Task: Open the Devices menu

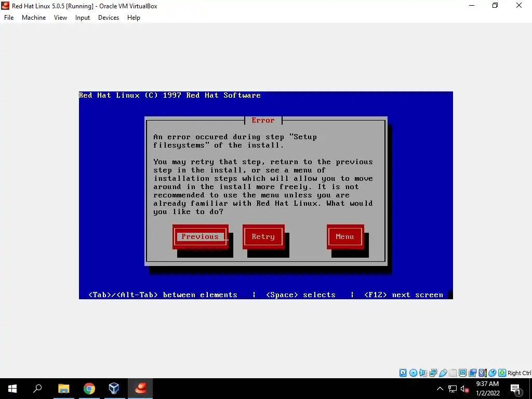Action: [109, 18]
